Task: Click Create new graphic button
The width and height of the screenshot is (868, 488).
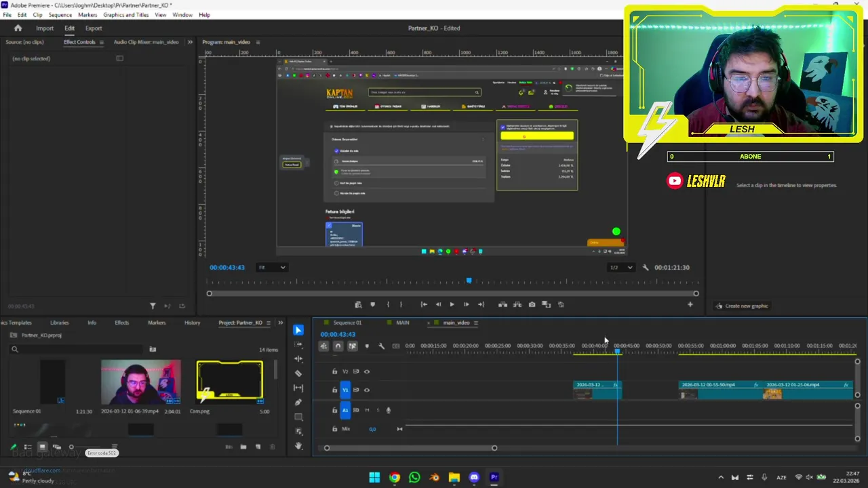Action: (742, 306)
